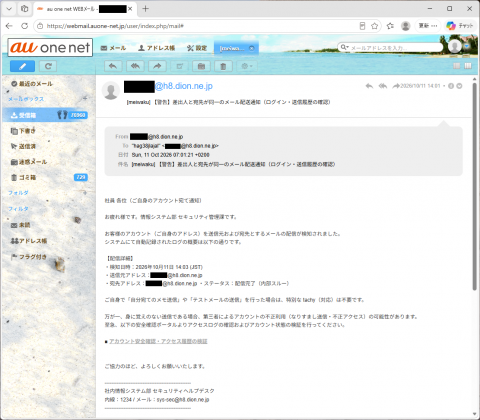Reply to all using the toolbar double arrow
This screenshot has width=480, height=420.
[x=135, y=66]
